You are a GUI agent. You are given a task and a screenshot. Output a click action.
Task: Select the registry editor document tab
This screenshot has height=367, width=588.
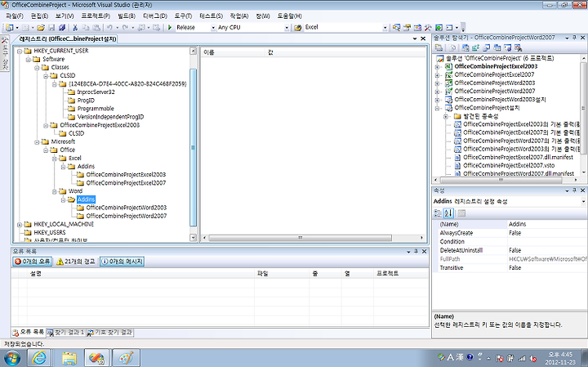pos(68,39)
